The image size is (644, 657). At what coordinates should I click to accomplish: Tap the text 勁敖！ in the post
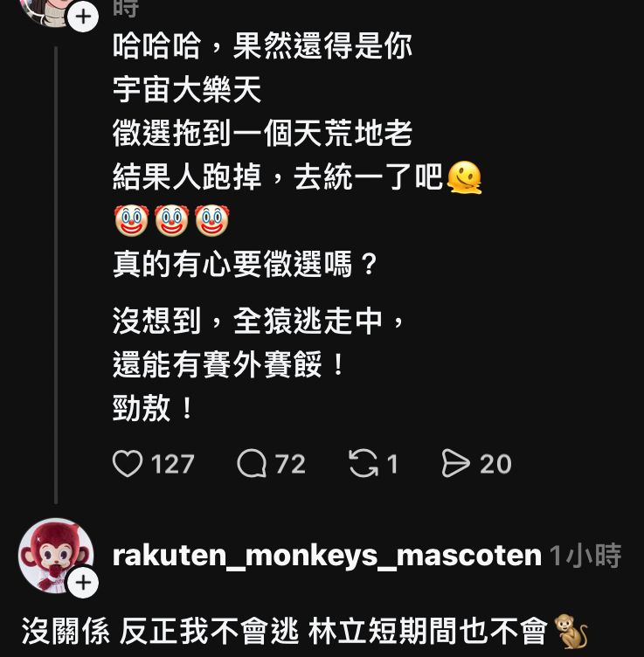click(x=153, y=408)
